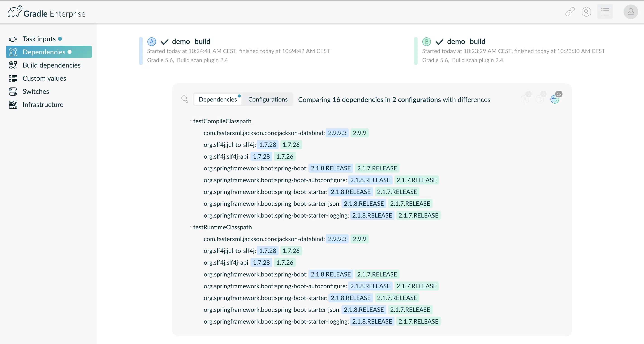Viewport: 644px width, 344px height.
Task: Select spring-boot-autoconfigure row under testRuntimeClasspath
Action: pos(321,286)
